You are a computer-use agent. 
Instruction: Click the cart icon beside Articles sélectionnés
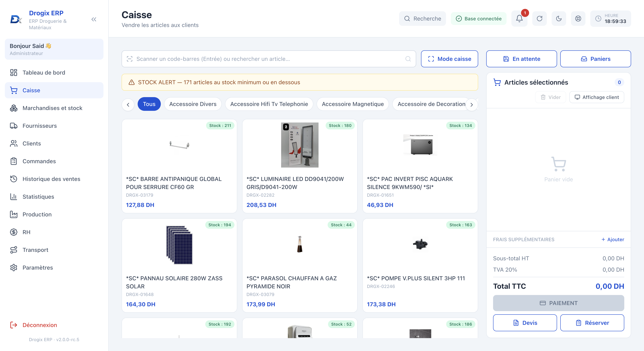coord(497,82)
